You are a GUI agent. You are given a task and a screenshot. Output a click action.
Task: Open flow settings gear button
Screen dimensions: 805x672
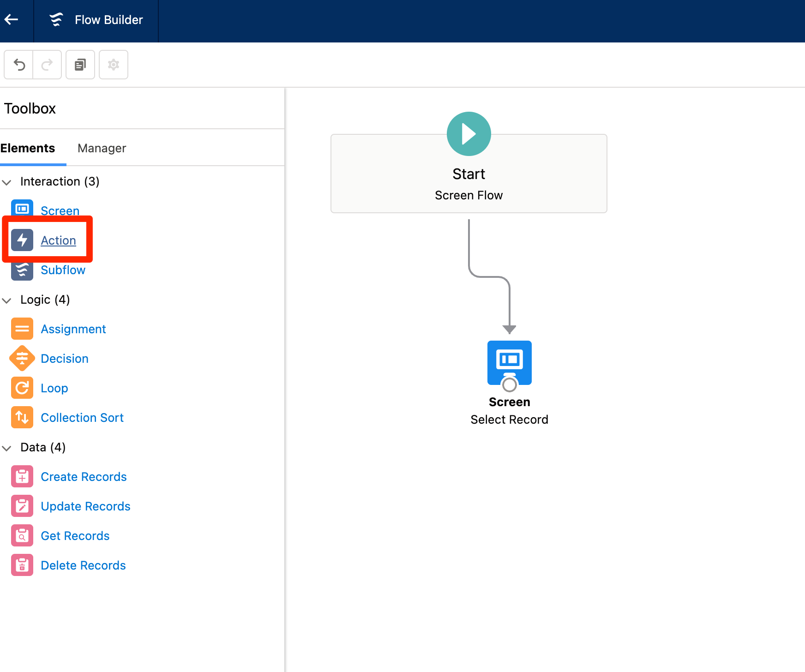coord(114,65)
